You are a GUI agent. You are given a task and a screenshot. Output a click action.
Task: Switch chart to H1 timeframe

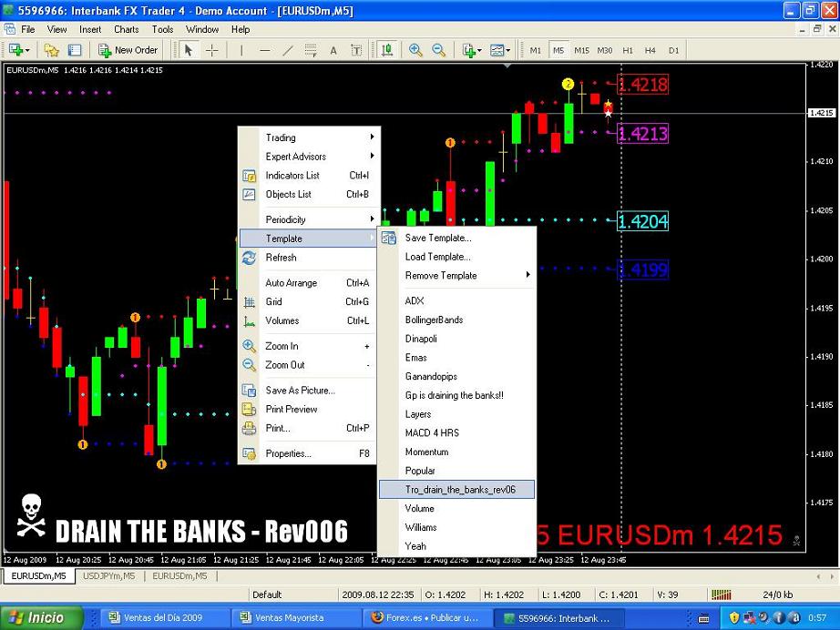point(628,50)
